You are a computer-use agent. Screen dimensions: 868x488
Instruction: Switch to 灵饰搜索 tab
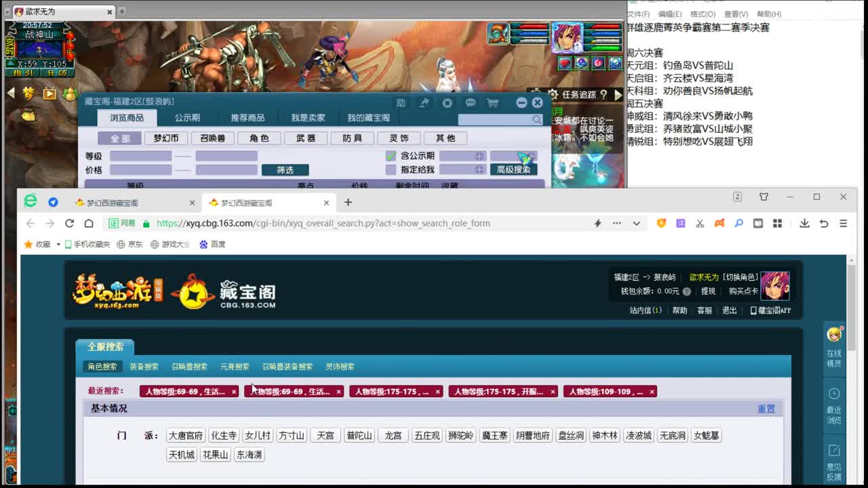pyautogui.click(x=340, y=367)
